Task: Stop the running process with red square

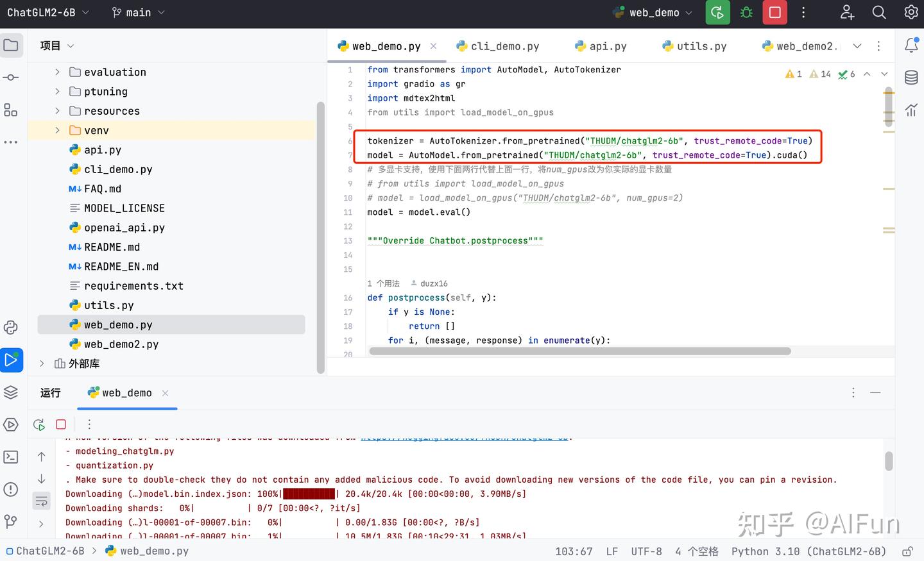Action: (x=774, y=13)
